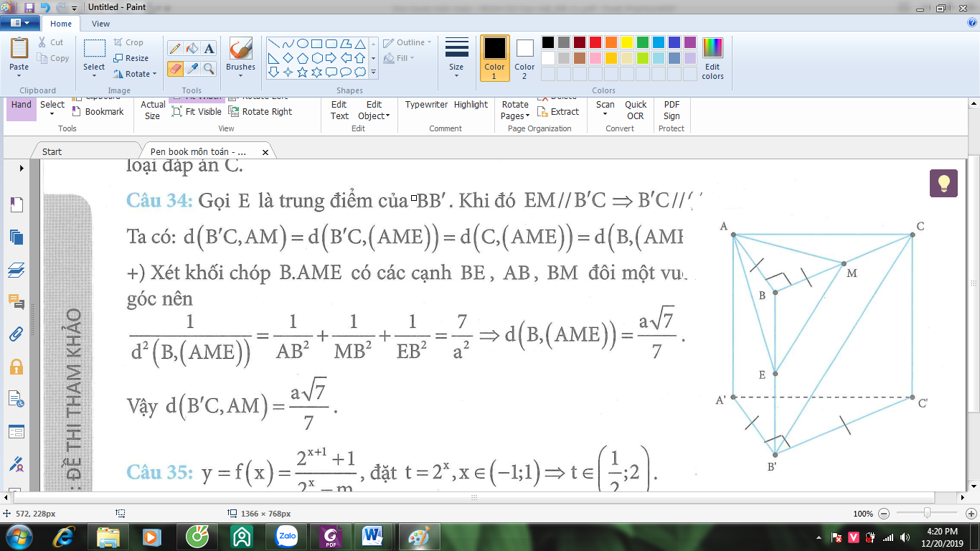Adjust the zoom slider handle
The width and height of the screenshot is (980, 551).
pos(928,514)
